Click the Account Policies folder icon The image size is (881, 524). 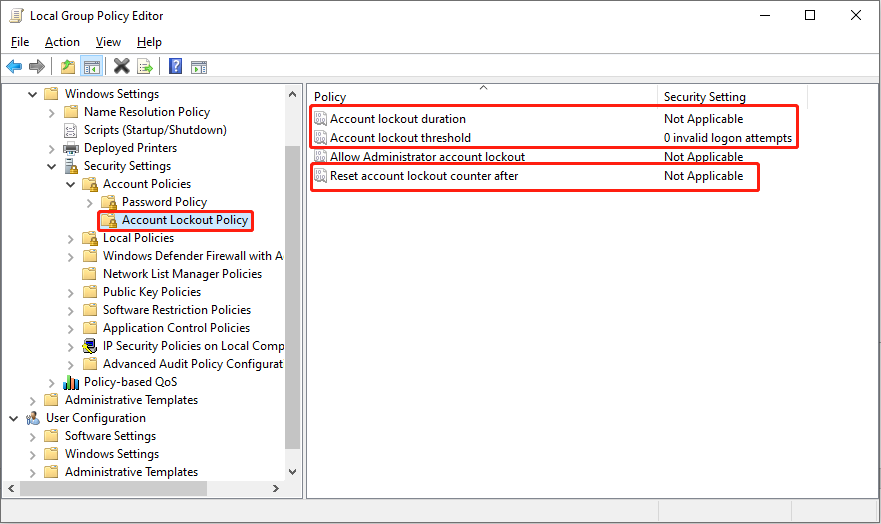tap(90, 184)
